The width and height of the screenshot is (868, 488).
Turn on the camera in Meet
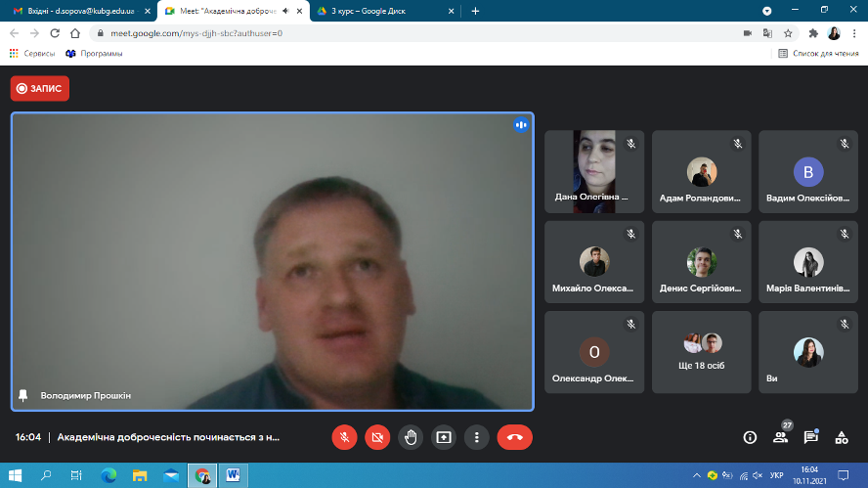[377, 437]
